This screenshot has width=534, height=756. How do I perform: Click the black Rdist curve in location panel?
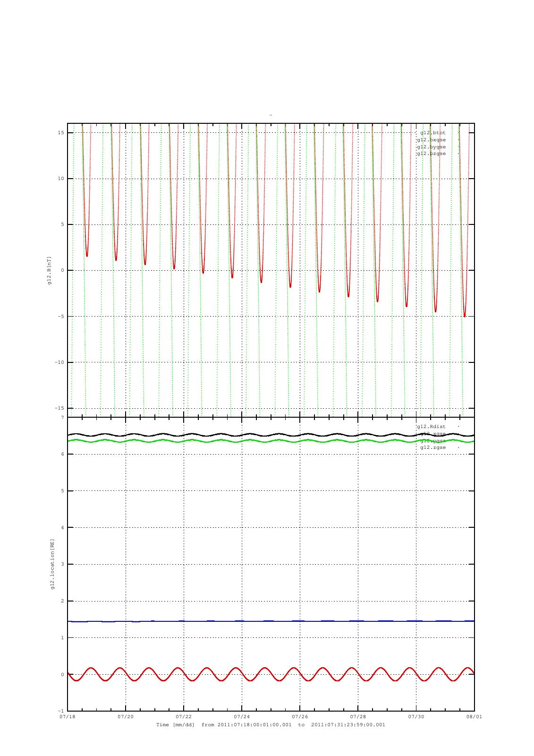pyautogui.click(x=271, y=435)
